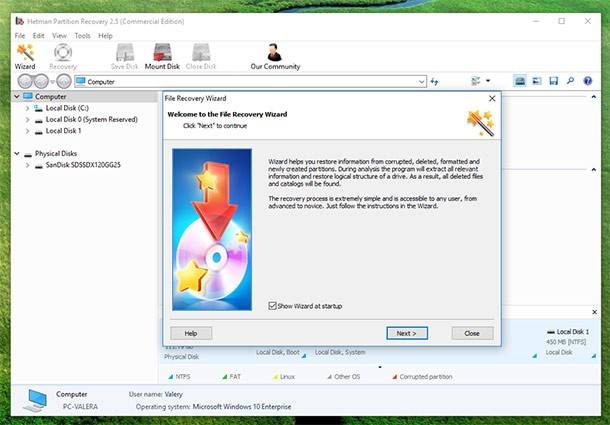Click the wizard Help button
The width and height of the screenshot is (610, 425).
[191, 333]
